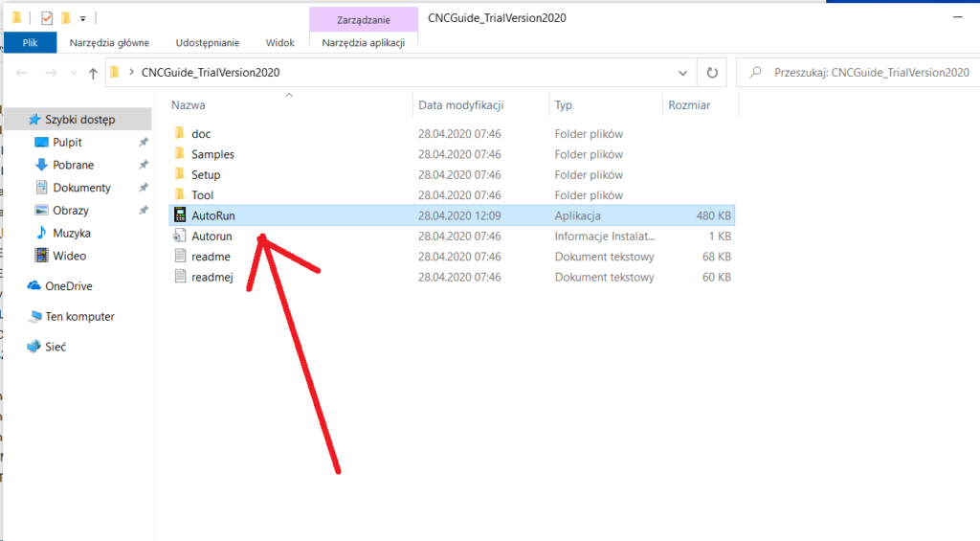Click the "readmej" file name text
This screenshot has height=541, width=980.
tap(212, 277)
